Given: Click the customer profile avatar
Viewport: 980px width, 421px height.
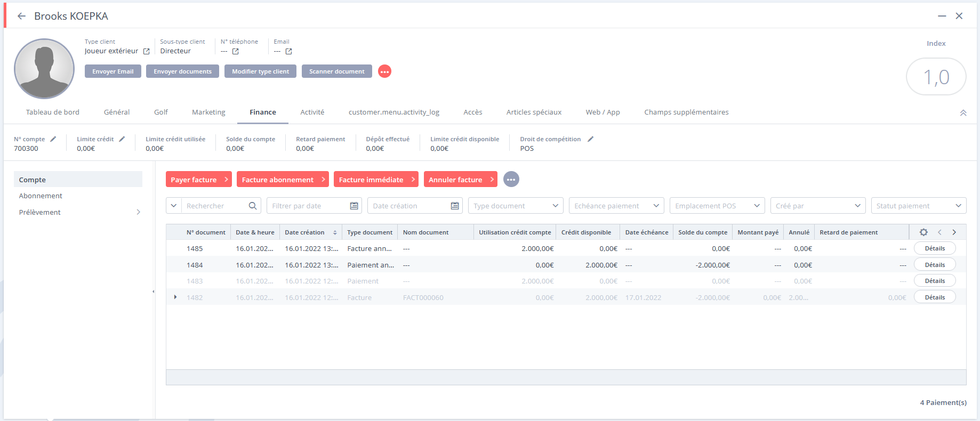Looking at the screenshot, I should click(44, 69).
